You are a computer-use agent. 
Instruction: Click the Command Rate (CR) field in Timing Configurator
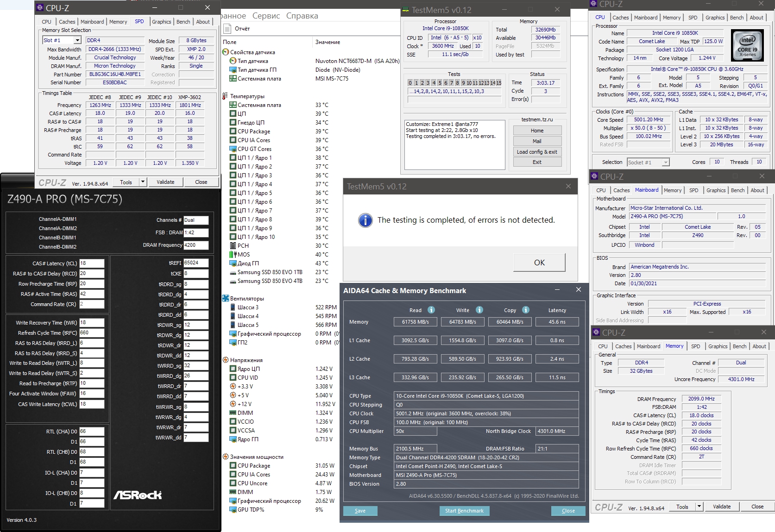pos(92,304)
